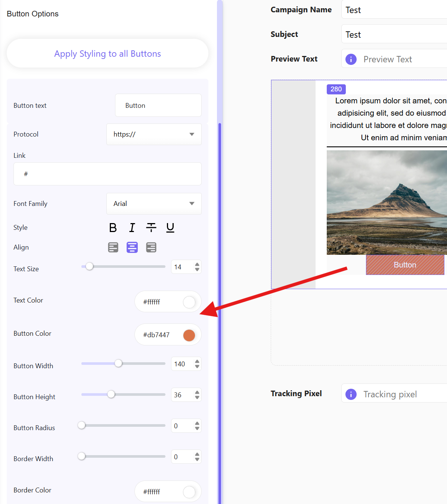447x504 pixels.
Task: Toggle Bold button text style
Action: point(113,228)
